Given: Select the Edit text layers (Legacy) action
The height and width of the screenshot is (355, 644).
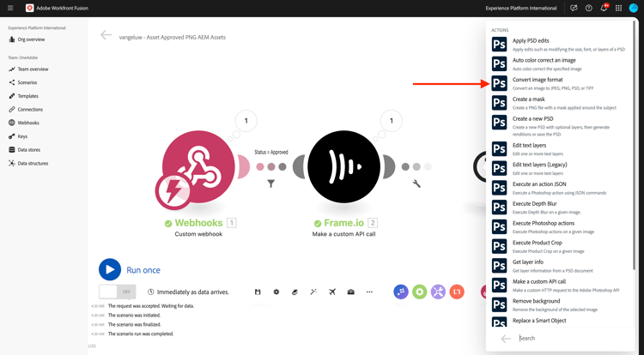Looking at the screenshot, I should 560,168.
